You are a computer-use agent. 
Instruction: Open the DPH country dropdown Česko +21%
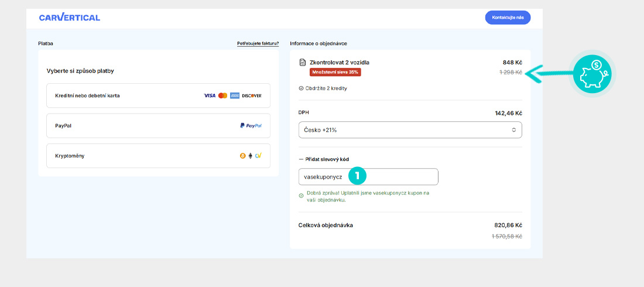pyautogui.click(x=410, y=129)
